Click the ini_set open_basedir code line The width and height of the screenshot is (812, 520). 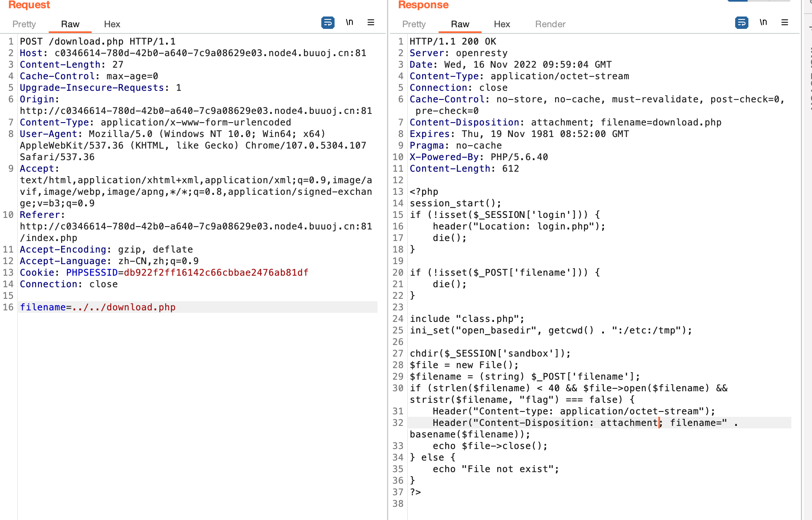(x=551, y=330)
